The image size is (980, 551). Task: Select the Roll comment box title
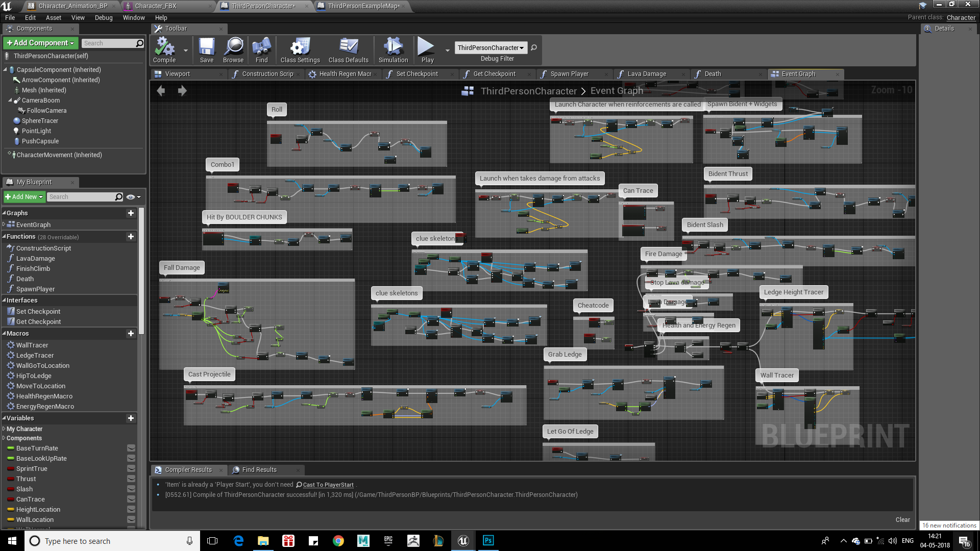point(277,109)
